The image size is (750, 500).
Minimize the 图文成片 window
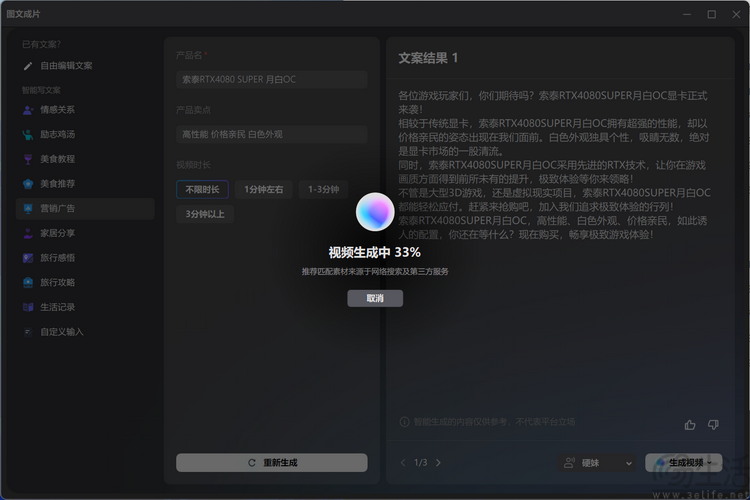[x=687, y=14]
